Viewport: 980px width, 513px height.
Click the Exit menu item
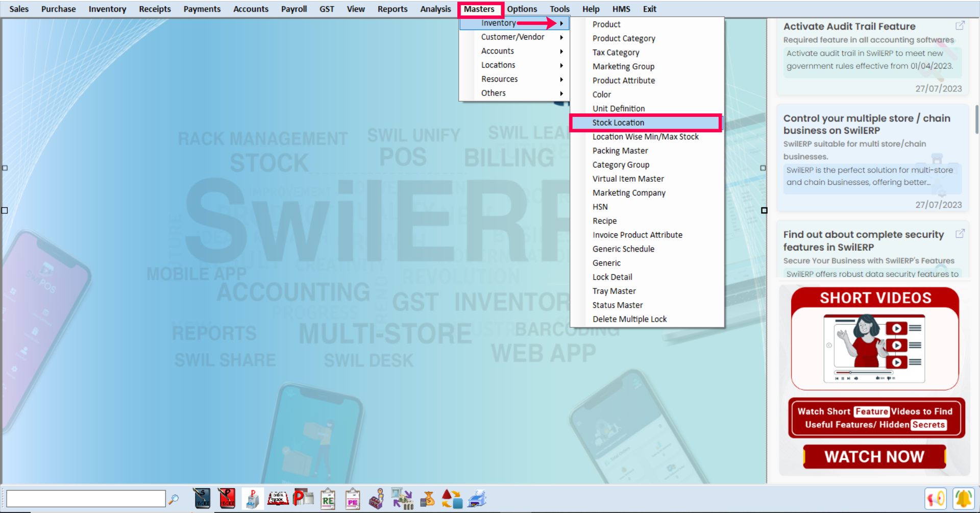(x=649, y=9)
